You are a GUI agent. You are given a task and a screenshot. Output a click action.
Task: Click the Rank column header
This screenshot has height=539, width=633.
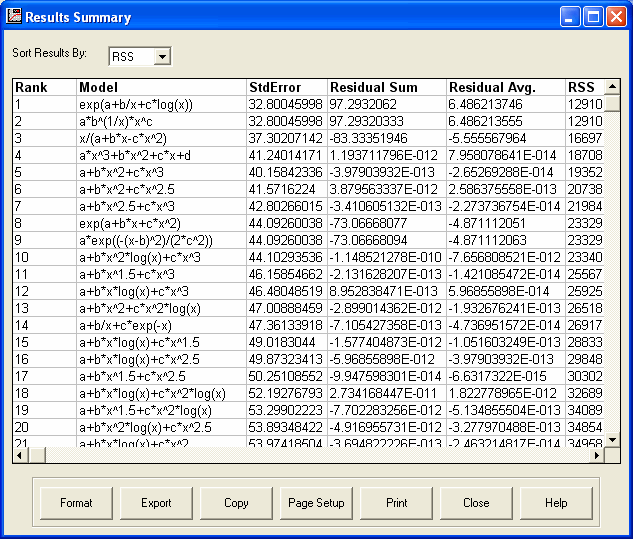[x=44, y=87]
